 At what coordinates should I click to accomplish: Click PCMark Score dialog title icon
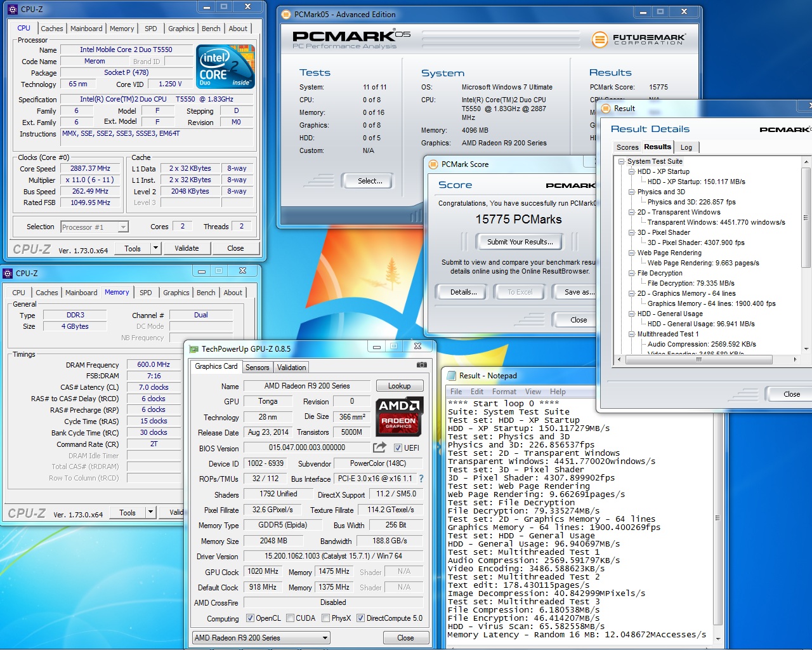click(434, 164)
